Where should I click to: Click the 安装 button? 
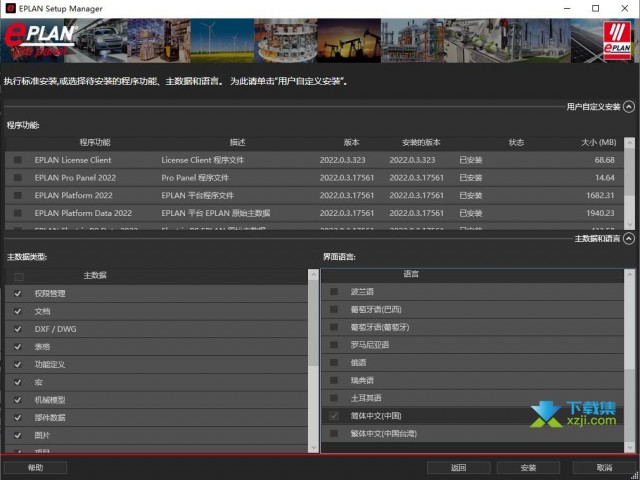click(x=528, y=468)
